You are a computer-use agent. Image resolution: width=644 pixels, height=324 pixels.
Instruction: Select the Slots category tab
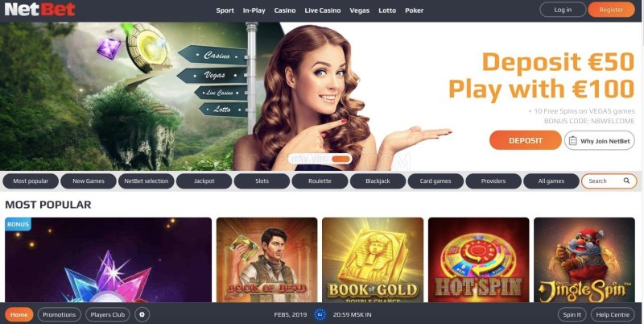[x=262, y=181]
